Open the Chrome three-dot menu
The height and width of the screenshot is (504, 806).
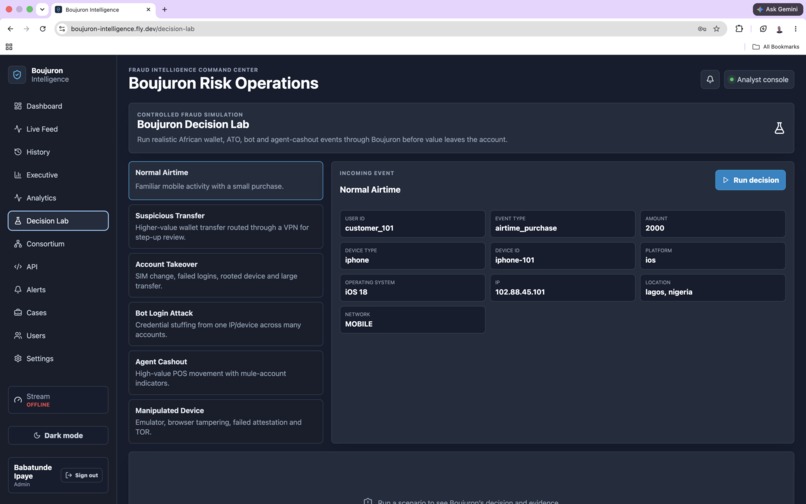coord(795,29)
